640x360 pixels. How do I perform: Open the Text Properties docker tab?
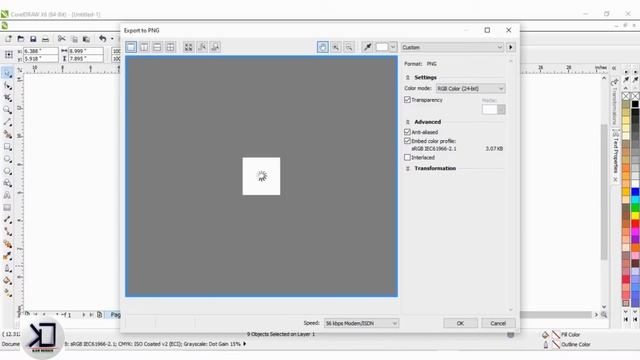616,155
